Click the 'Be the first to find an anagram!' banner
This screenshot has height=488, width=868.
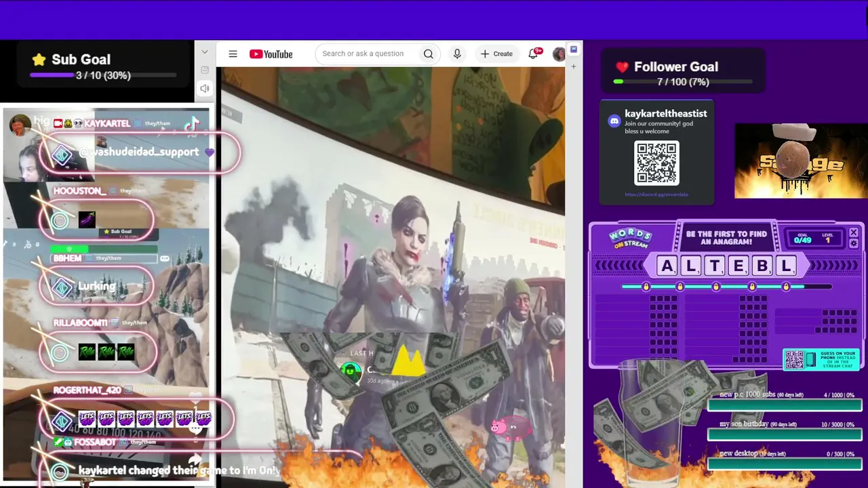click(726, 238)
